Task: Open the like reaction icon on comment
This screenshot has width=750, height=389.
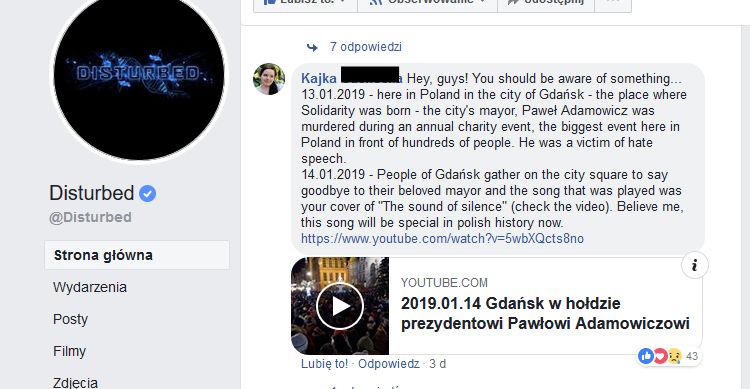Action: click(x=646, y=356)
